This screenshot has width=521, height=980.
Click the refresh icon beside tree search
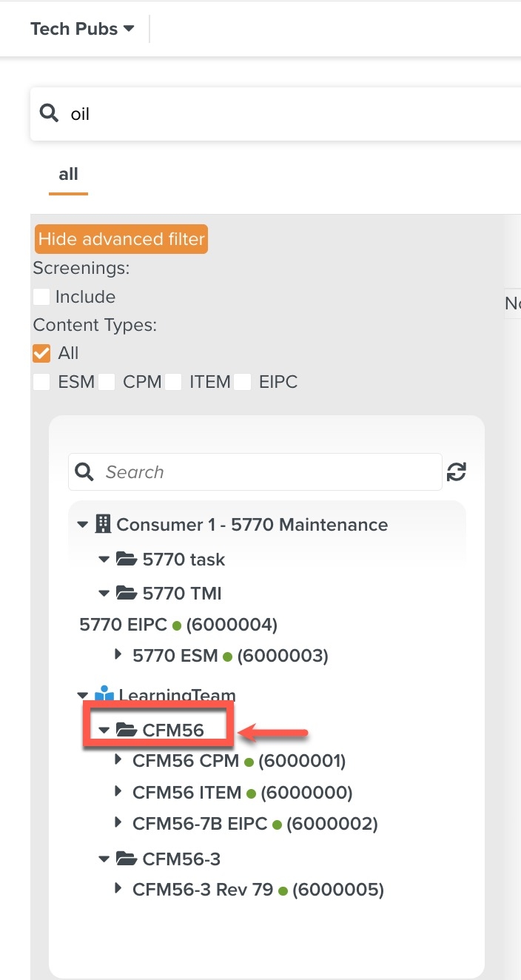[457, 471]
